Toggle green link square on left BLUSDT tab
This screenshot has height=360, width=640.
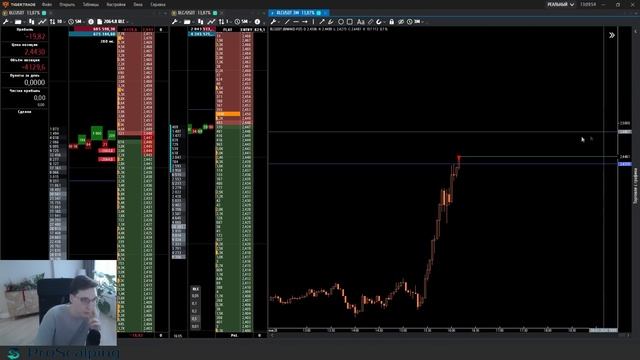(44, 13)
